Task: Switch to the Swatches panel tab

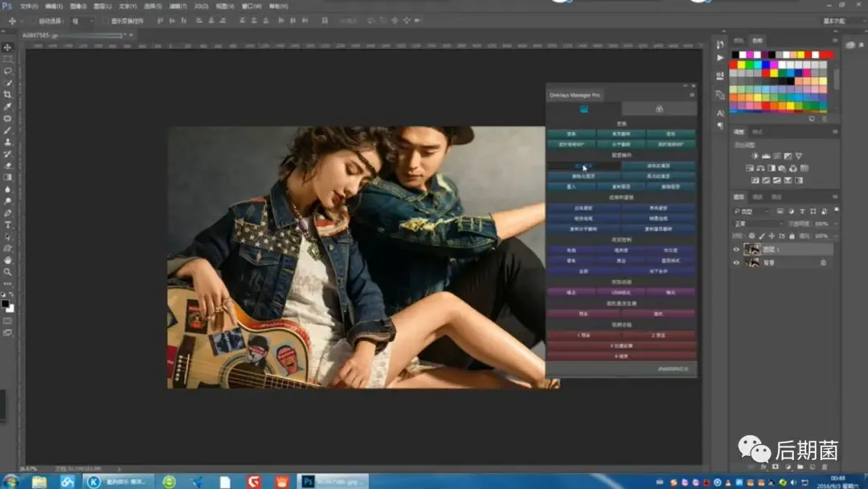Action: pyautogui.click(x=757, y=40)
